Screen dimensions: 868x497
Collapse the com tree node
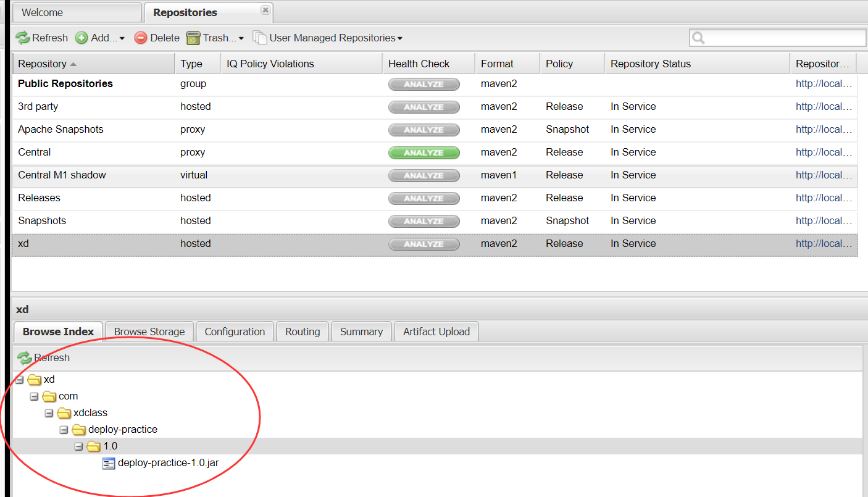[x=34, y=396]
